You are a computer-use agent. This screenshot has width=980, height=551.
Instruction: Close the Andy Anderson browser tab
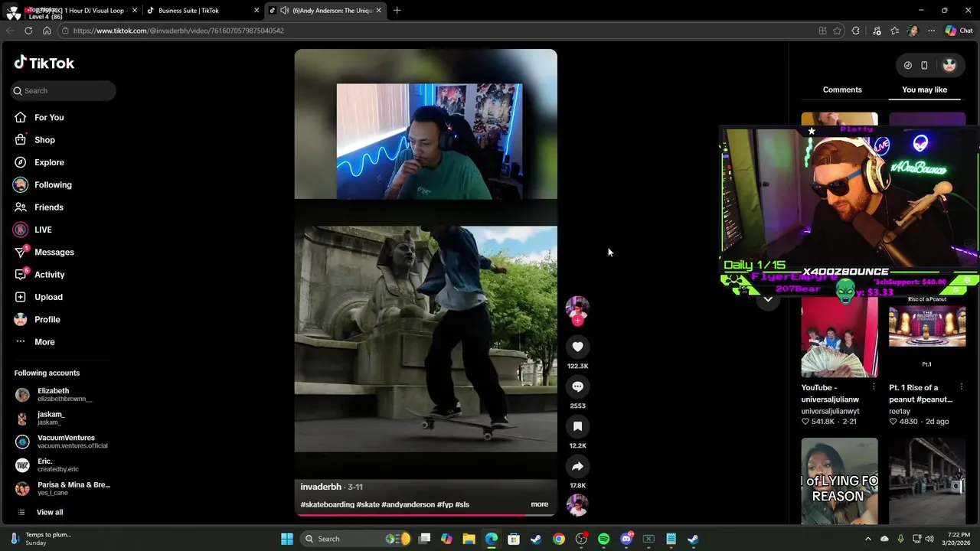click(x=378, y=11)
